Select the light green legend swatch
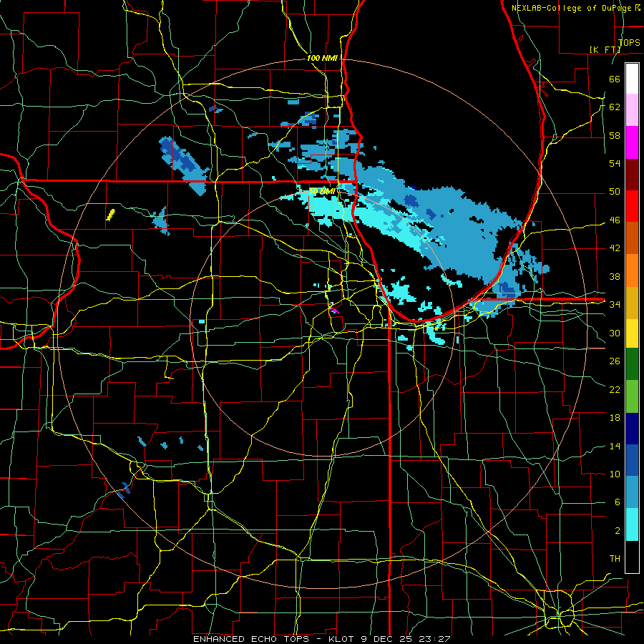The width and height of the screenshot is (644, 644). [x=632, y=396]
